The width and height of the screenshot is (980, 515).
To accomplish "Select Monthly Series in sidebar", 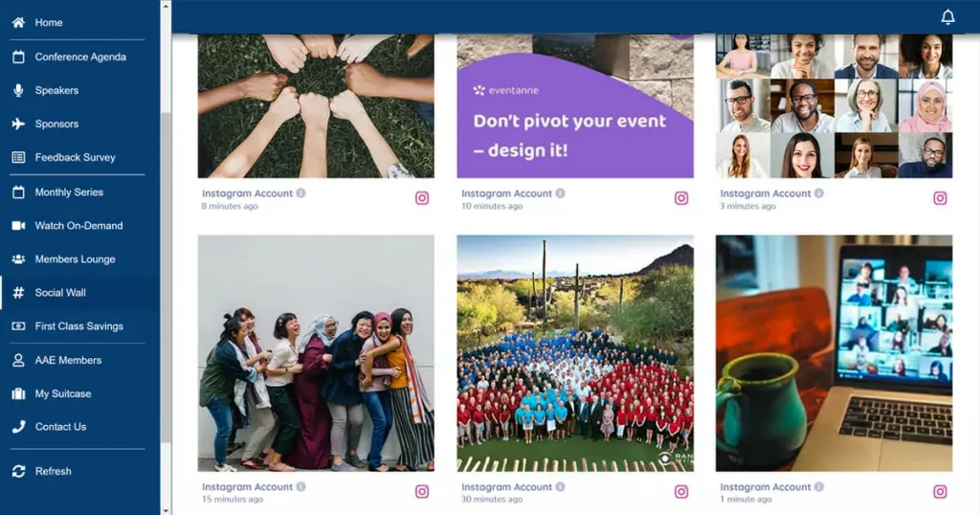I will coord(69,192).
